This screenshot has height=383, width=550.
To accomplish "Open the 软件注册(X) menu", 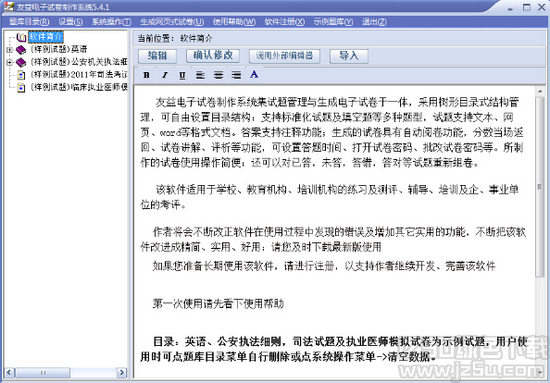I will [284, 22].
